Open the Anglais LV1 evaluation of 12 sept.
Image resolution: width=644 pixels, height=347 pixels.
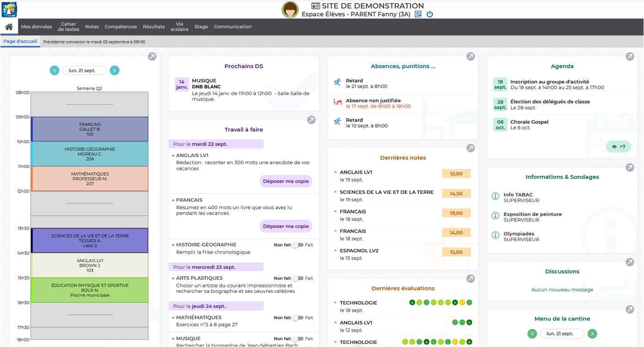click(403, 326)
